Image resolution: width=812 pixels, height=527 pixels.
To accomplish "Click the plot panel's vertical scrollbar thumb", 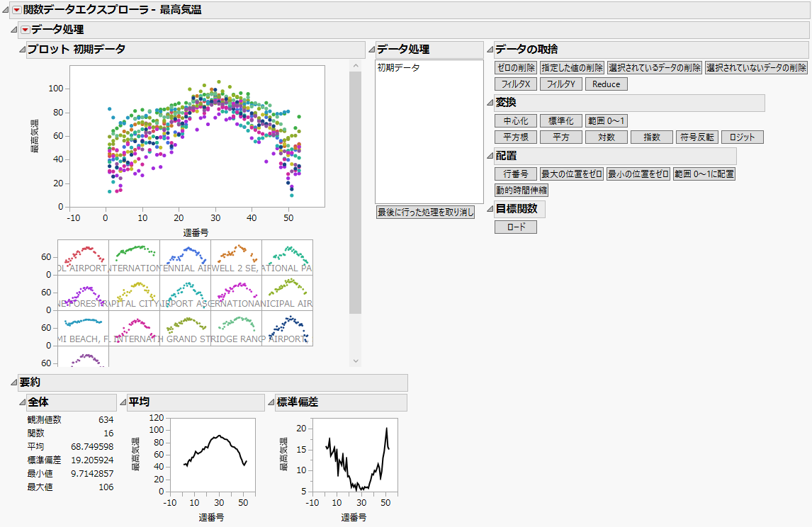I will click(356, 191).
